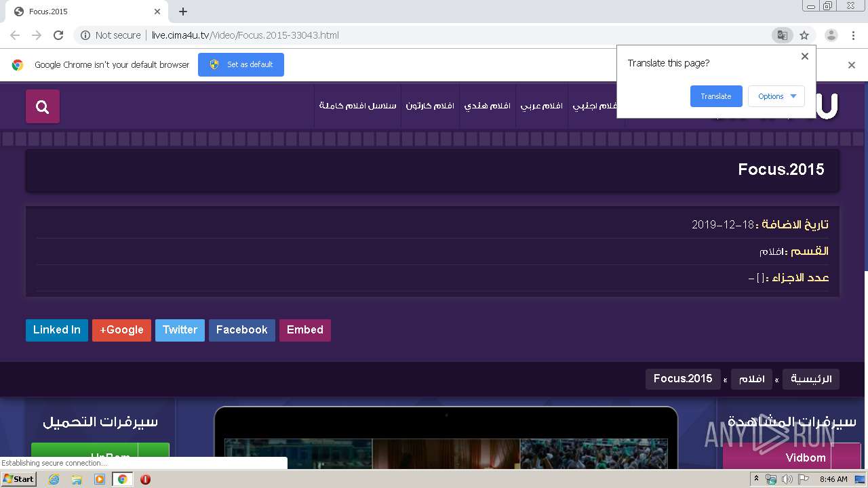Screen dimensions: 868x488
Task: Expand the translate Options dropdown
Action: tap(776, 96)
